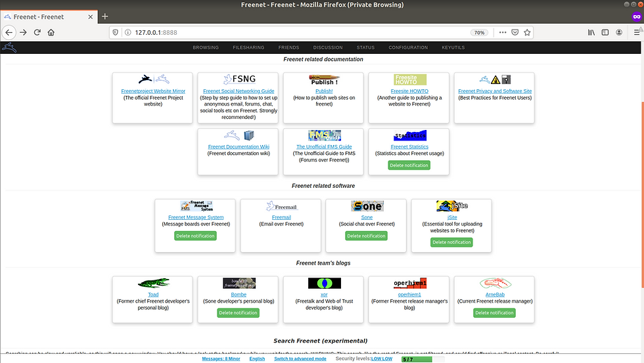Show site information icon in the address bar
Screen dimensions: 644x363
tap(127, 32)
